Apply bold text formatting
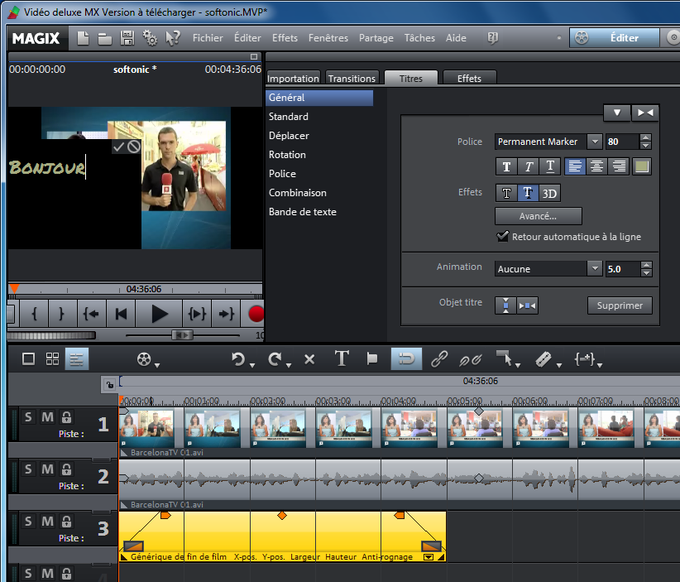This screenshot has width=680, height=582. tap(506, 167)
